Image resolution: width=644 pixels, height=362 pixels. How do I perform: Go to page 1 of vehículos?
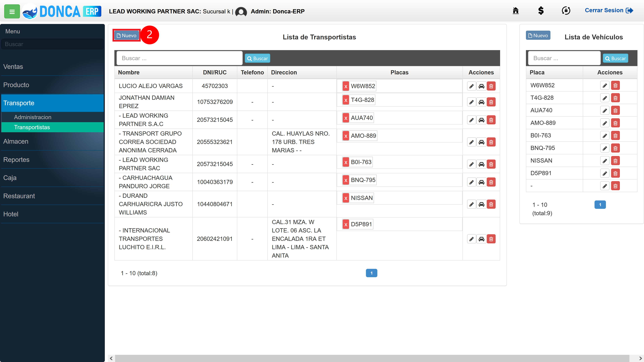pyautogui.click(x=600, y=205)
